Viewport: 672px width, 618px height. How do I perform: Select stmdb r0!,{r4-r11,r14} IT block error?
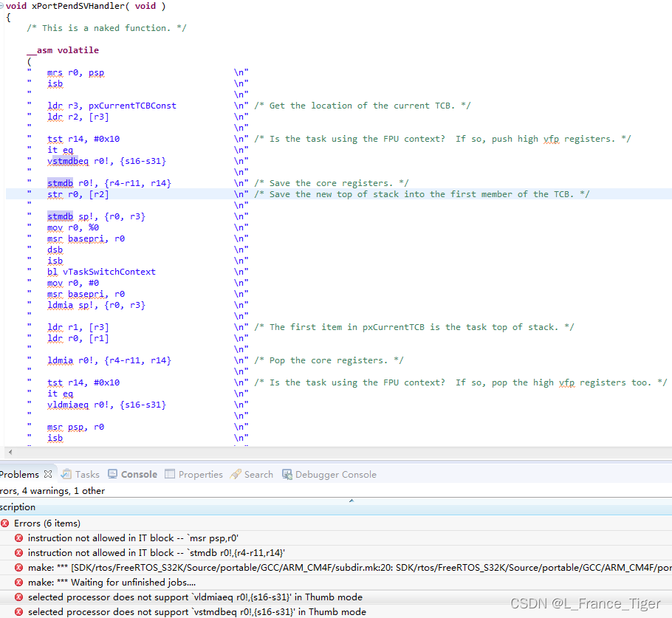point(336,553)
